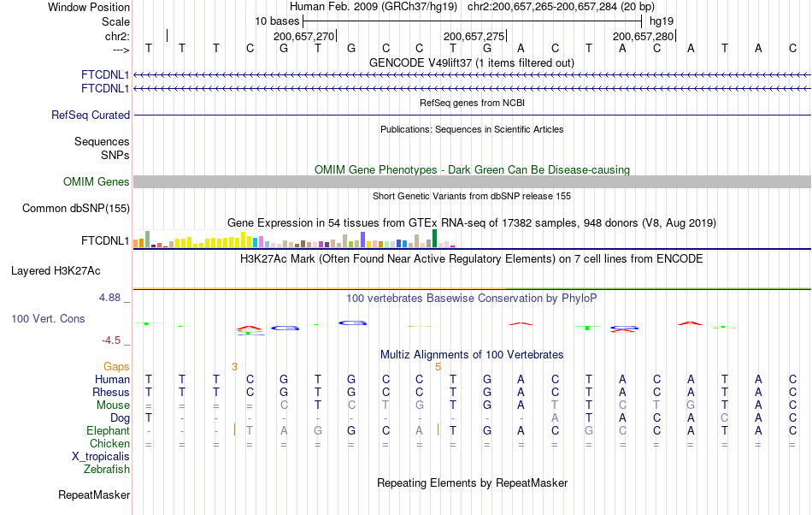
Task: Select the Mouse alignment row label
Action: click(113, 405)
